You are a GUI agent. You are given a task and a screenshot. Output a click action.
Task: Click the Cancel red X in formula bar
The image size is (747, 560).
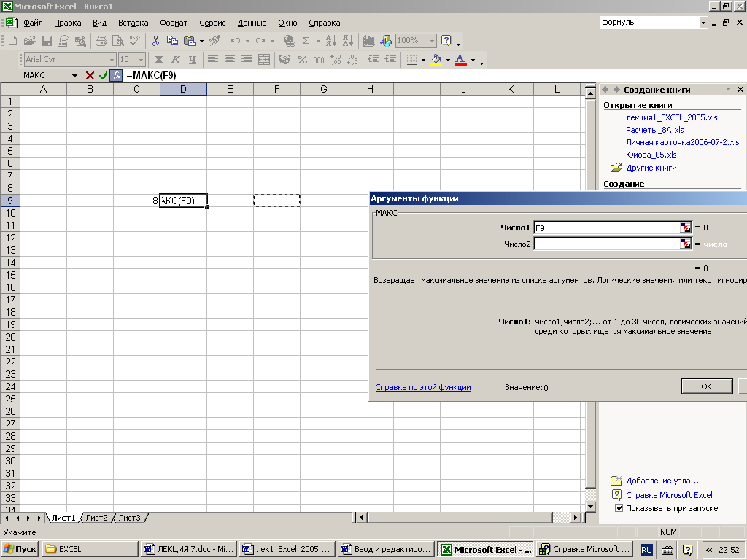(90, 75)
